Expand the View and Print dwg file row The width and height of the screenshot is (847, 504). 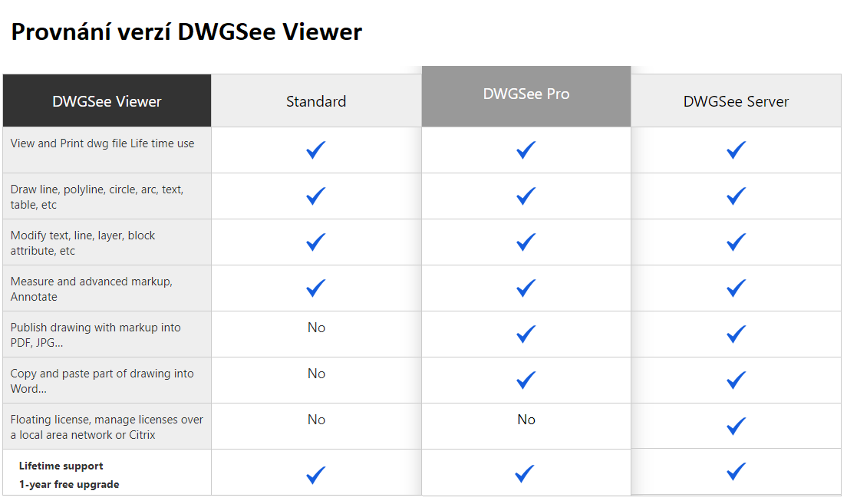coord(107,143)
